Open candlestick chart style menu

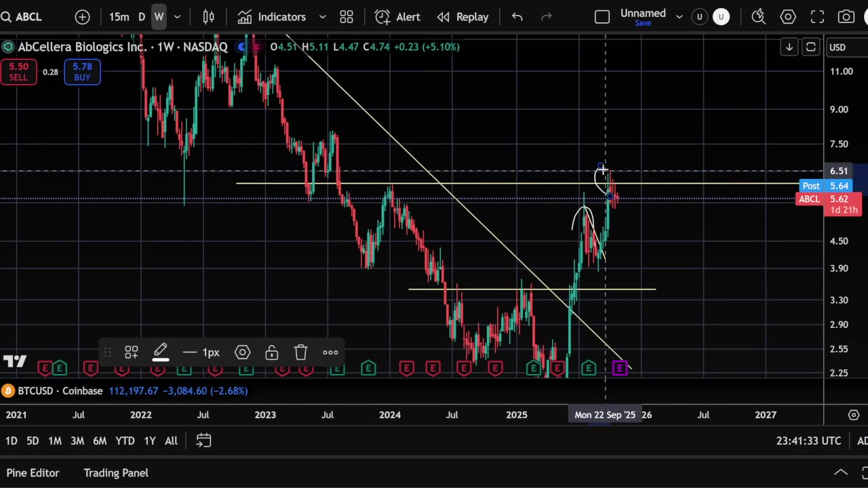pos(209,17)
